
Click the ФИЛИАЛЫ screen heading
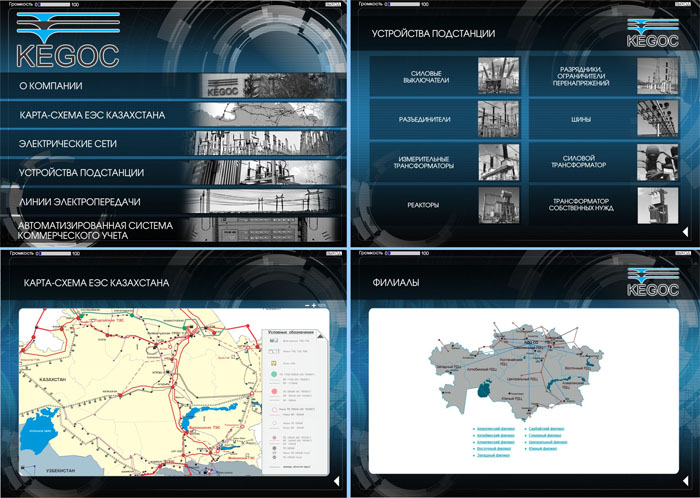pos(396,282)
